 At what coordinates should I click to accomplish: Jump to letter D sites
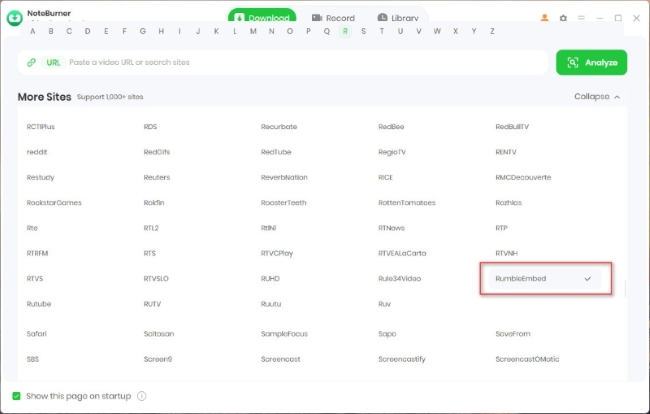coord(87,31)
